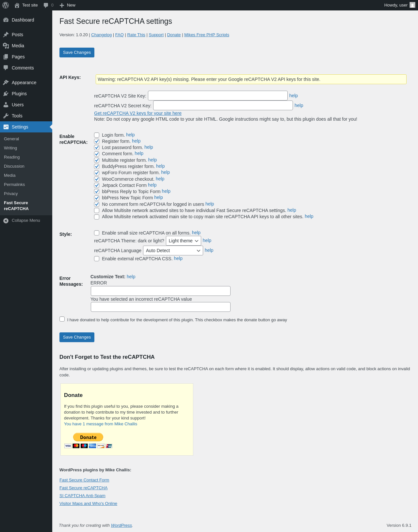Click the Dashboard gauge icon
Screen dimensions: 418x532
tap(6, 20)
